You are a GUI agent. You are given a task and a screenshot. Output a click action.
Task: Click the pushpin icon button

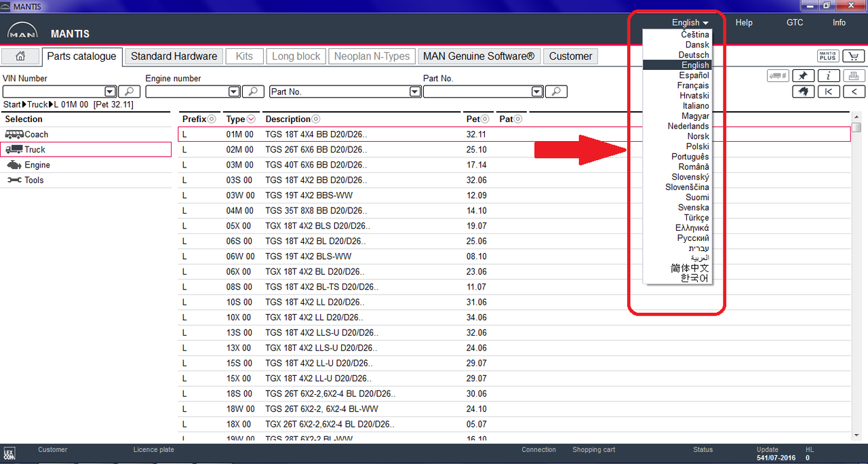pos(804,76)
